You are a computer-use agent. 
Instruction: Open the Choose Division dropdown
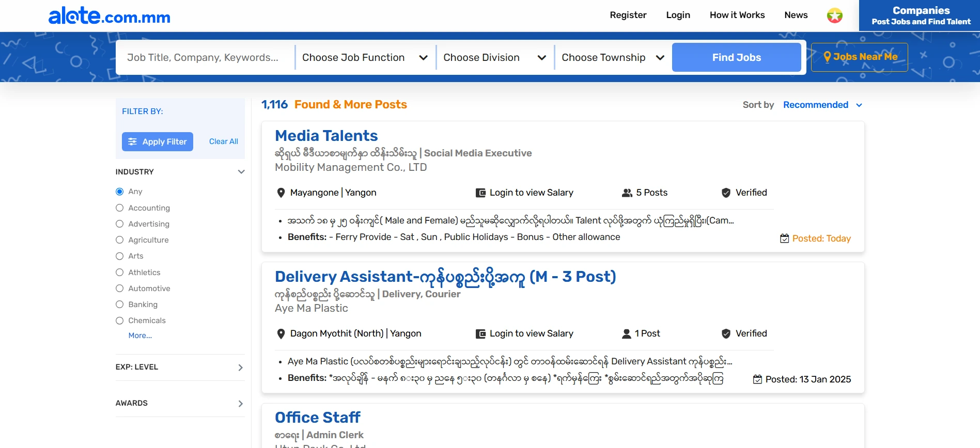[x=495, y=57]
